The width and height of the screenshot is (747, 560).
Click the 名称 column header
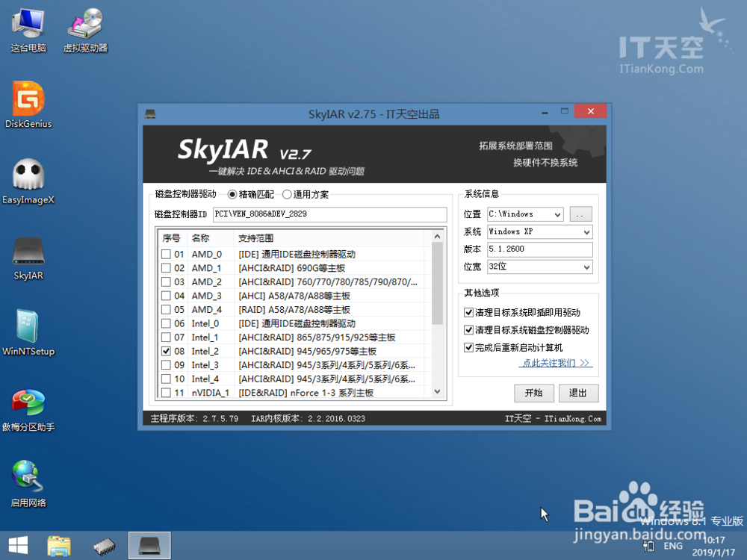click(211, 238)
